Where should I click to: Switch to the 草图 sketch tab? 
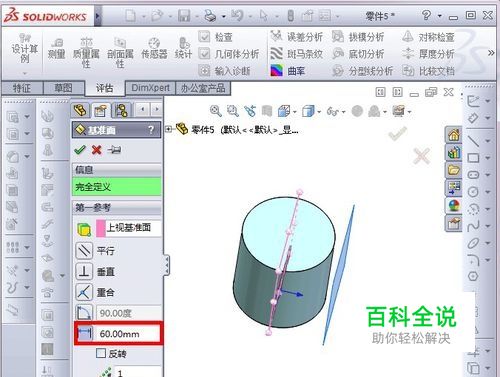coord(63,88)
